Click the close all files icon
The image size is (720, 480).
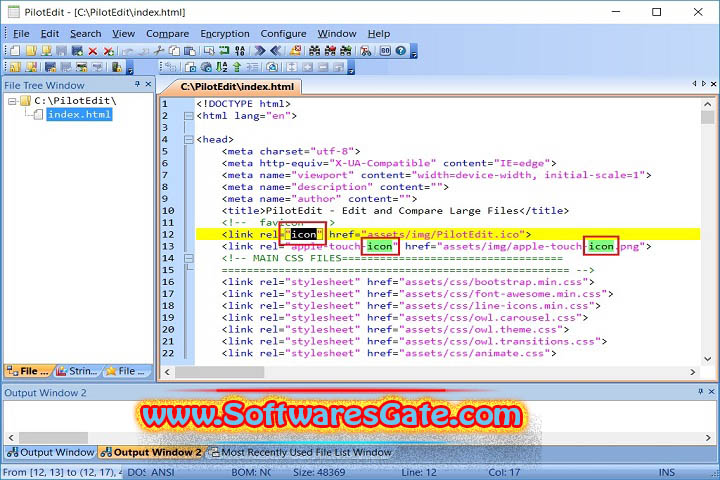108,51
